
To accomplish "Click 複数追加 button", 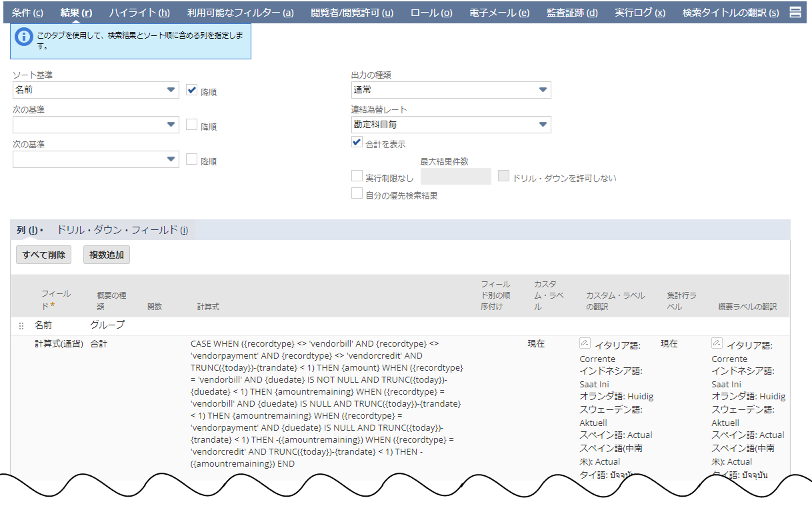I will click(107, 255).
